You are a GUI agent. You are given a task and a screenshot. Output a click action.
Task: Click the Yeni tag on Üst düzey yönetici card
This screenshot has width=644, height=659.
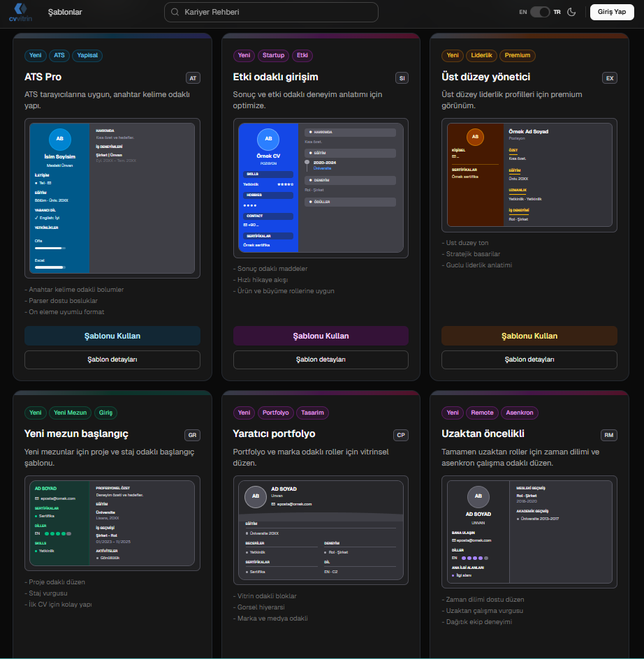453,55
